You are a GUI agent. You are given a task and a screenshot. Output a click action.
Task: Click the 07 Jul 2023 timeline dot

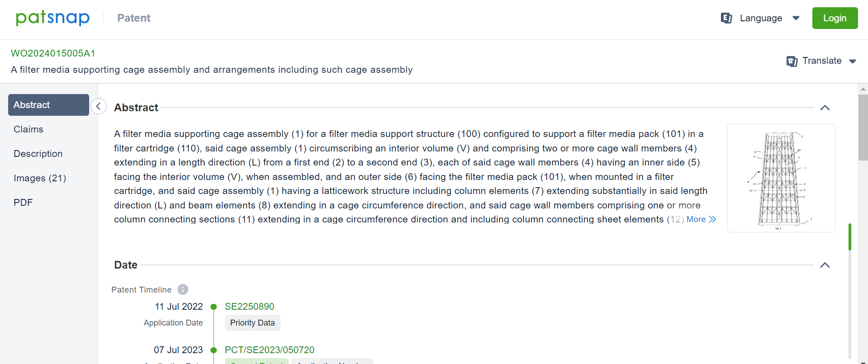click(214, 350)
